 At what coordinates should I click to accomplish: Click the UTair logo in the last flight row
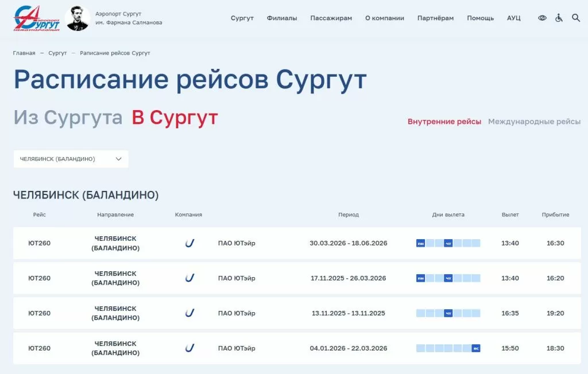click(x=189, y=348)
